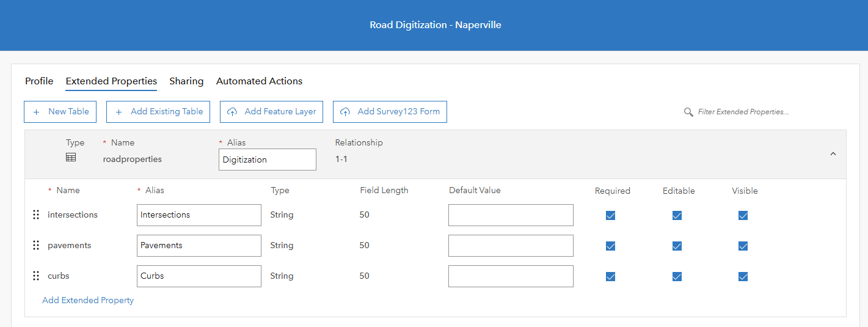868x327 pixels.
Task: Open the Sharing tab
Action: (186, 81)
